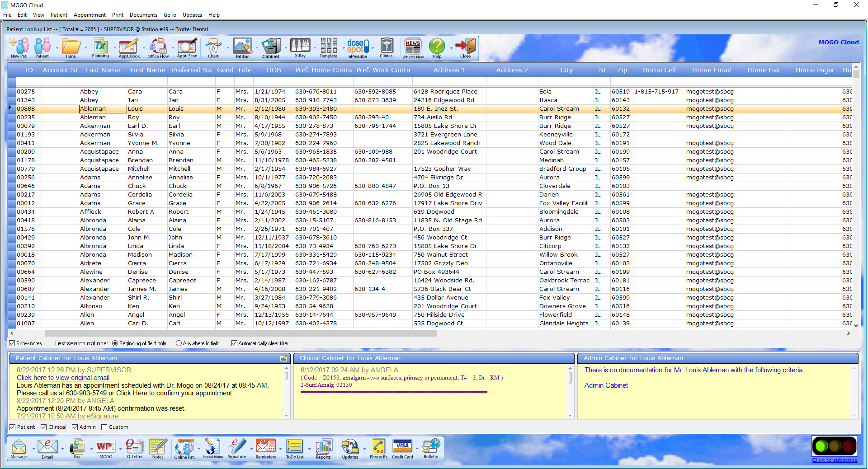Open the Documents menu
The height and width of the screenshot is (469, 868).
[x=143, y=15]
